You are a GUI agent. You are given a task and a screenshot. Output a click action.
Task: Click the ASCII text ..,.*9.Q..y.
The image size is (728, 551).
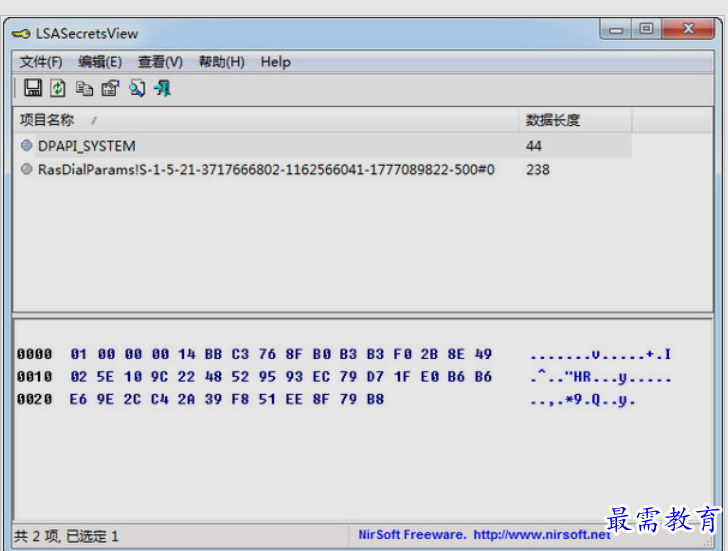pos(582,399)
